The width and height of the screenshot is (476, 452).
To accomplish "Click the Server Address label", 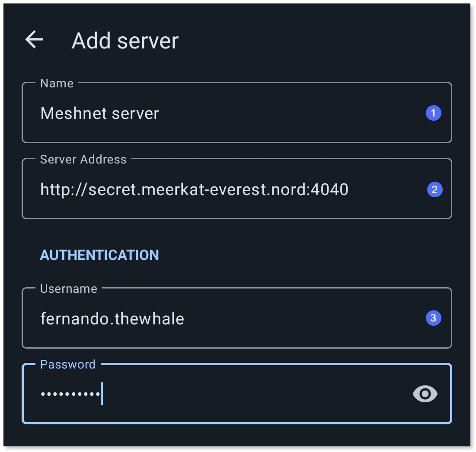I will tap(83, 159).
